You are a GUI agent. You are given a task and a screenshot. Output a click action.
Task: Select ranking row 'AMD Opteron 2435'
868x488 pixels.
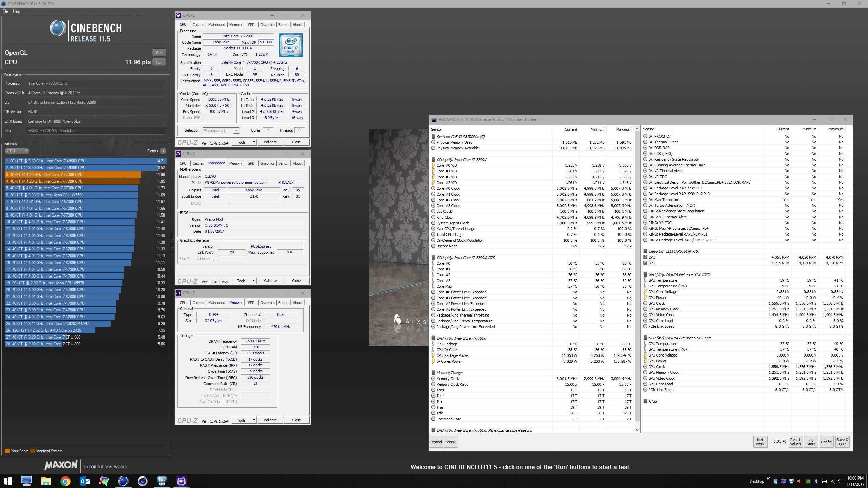(86, 330)
